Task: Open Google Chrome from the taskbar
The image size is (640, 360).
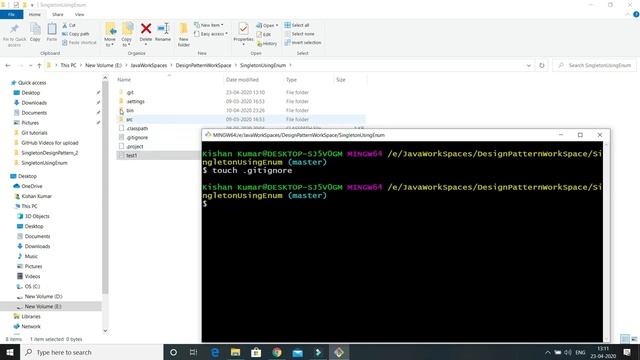Action: pyautogui.click(x=277, y=352)
